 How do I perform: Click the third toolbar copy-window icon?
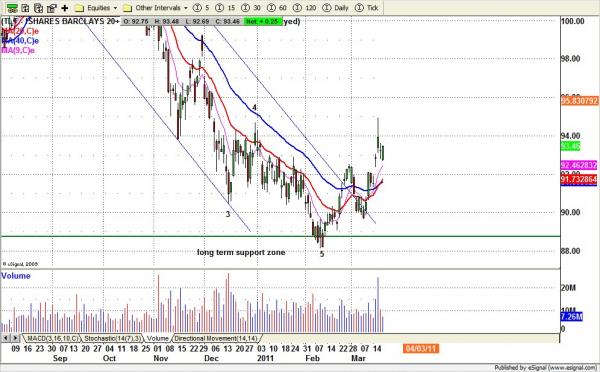coord(38,8)
